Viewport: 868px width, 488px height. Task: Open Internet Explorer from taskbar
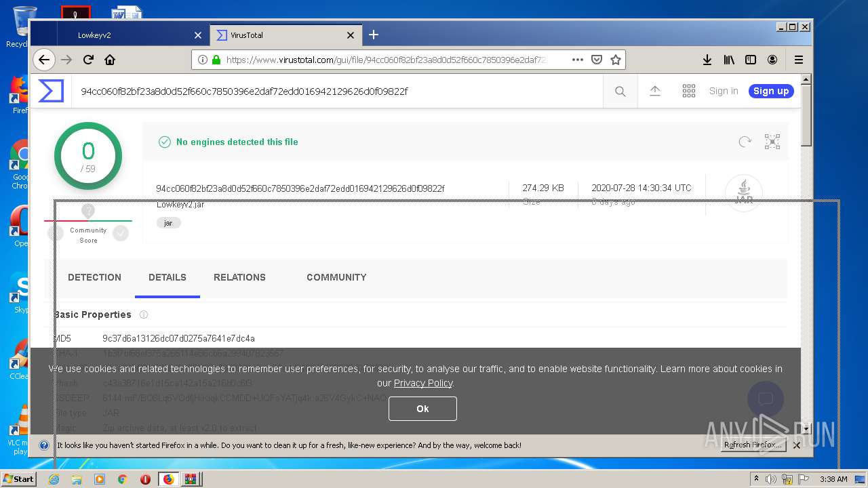tap(54, 479)
